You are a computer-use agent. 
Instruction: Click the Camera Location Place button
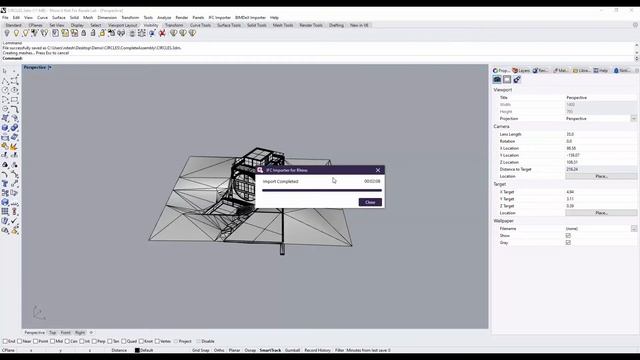[601, 176]
